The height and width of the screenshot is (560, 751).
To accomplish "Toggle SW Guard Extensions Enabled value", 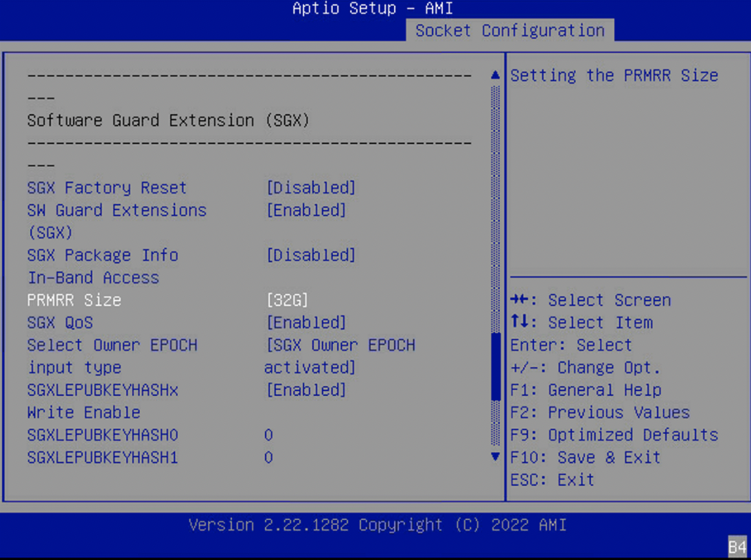I will [305, 211].
